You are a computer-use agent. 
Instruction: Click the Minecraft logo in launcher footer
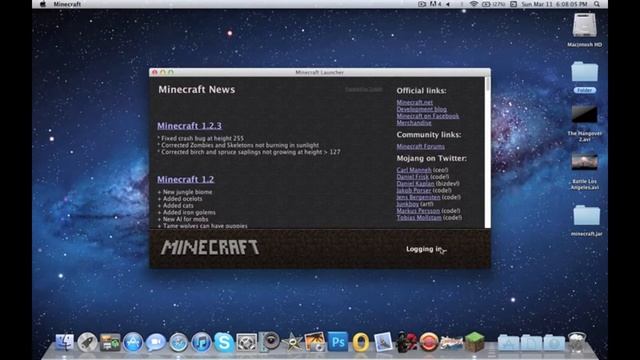point(210,247)
